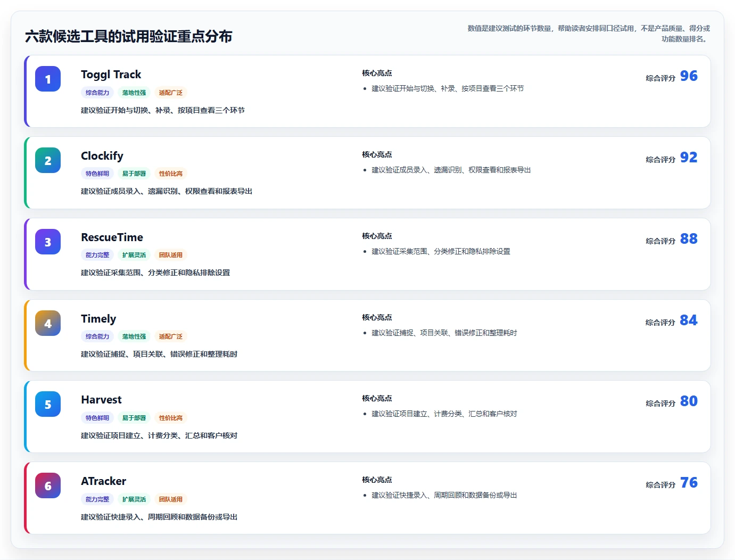
Task: Click Clockify bold description under its tags
Action: (x=167, y=191)
